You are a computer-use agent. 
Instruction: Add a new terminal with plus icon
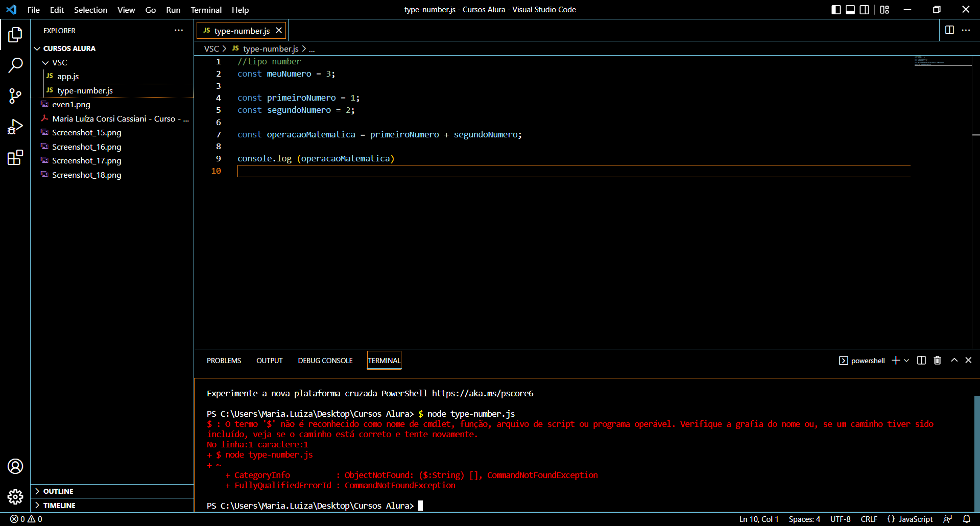pyautogui.click(x=896, y=361)
